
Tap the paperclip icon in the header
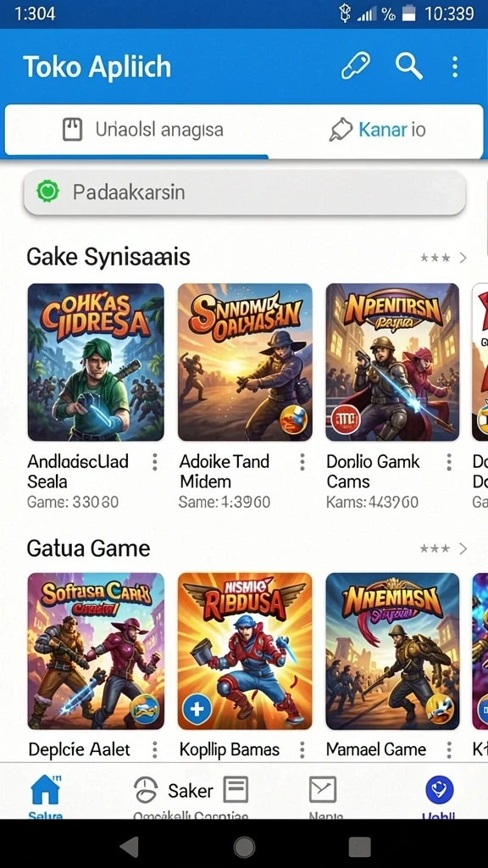click(355, 66)
